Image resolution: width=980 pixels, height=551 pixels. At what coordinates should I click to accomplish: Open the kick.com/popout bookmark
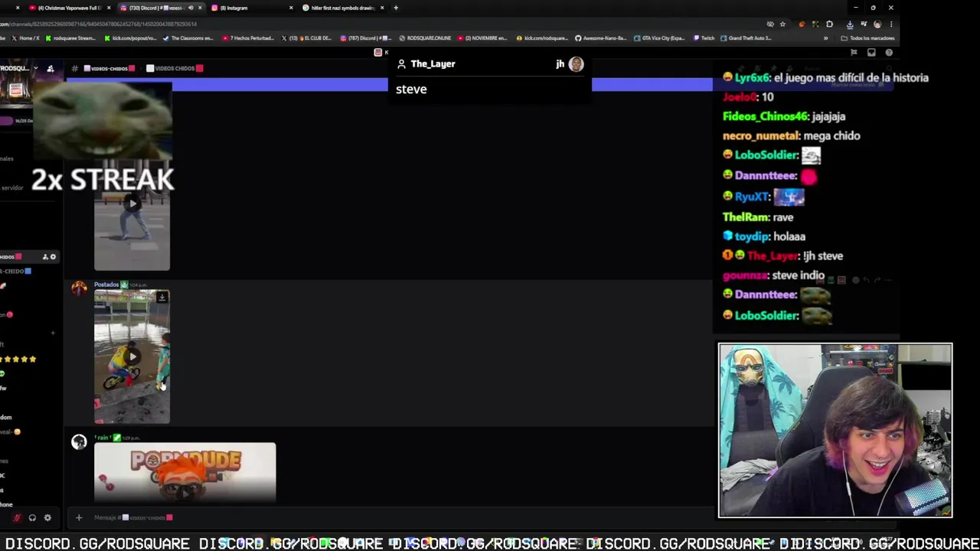click(x=130, y=37)
